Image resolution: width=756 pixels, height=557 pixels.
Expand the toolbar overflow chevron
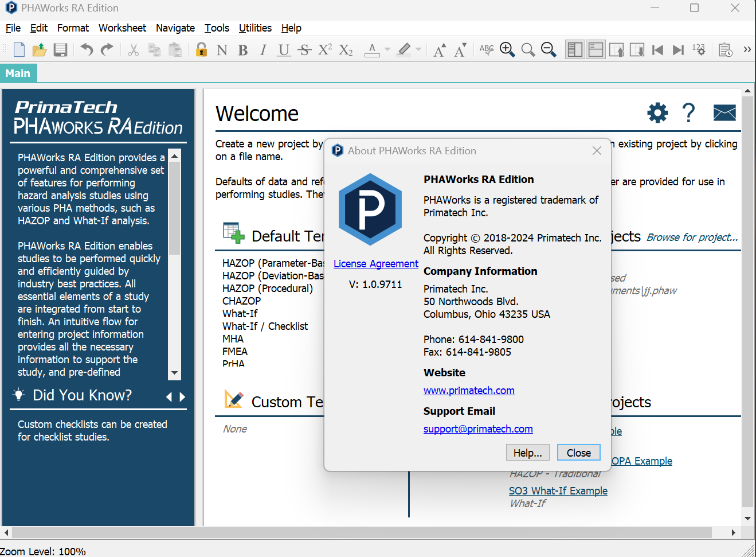click(x=747, y=50)
